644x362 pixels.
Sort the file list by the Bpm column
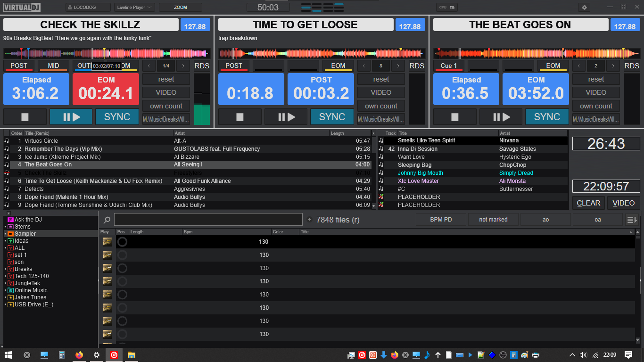tap(226, 232)
